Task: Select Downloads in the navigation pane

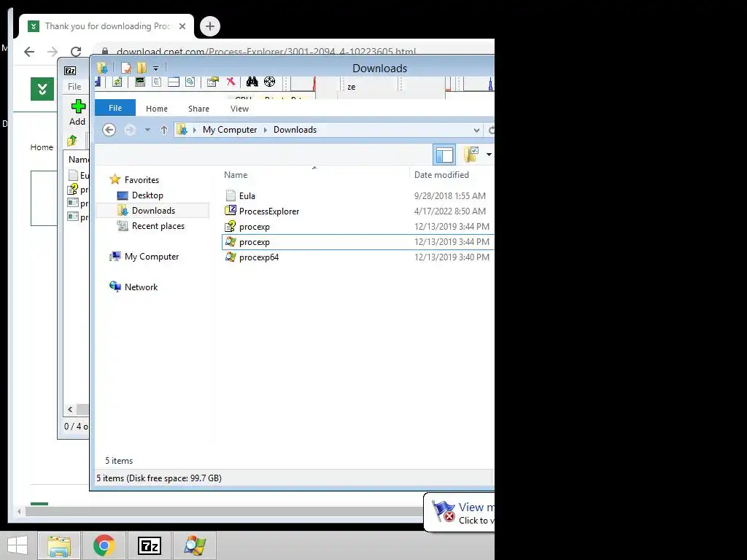Action: pyautogui.click(x=153, y=211)
